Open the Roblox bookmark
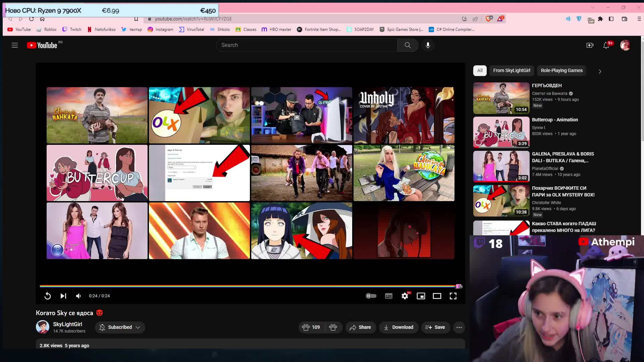The width and height of the screenshot is (644, 362). pos(46,29)
